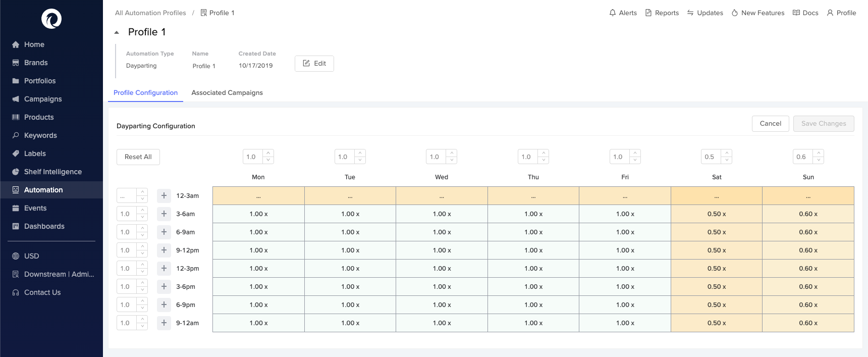Open the Docs book icon
The width and height of the screenshot is (868, 357).
click(x=796, y=13)
